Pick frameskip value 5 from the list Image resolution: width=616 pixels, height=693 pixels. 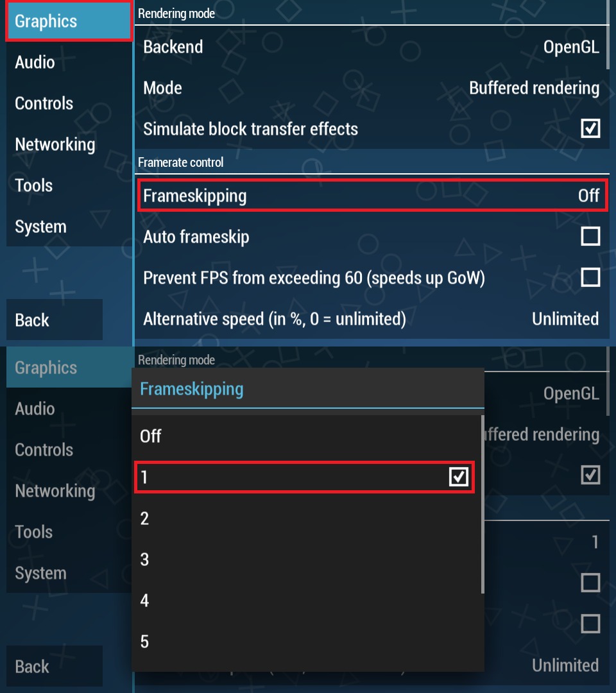tap(305, 642)
